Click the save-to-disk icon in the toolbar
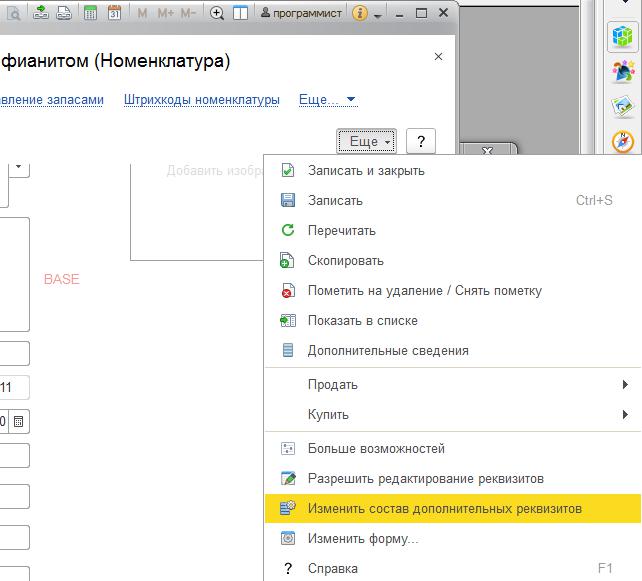This screenshot has height=581, width=642. 63,13
